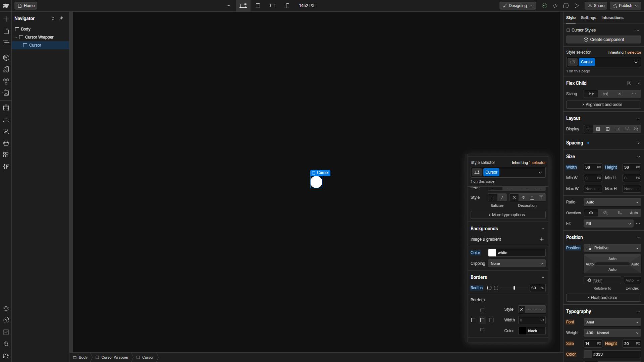Open the Pages panel icon
The height and width of the screenshot is (362, 644).
pos(6,31)
